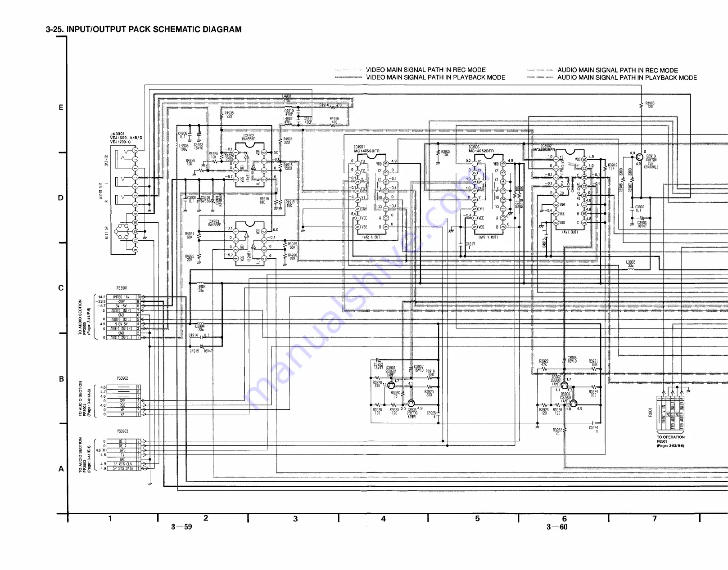Select legend 'VIDEO MAIN SIGNAL PATH IN PLAYBACK MODE'
This screenshot has width=728, height=570.
click(x=436, y=77)
